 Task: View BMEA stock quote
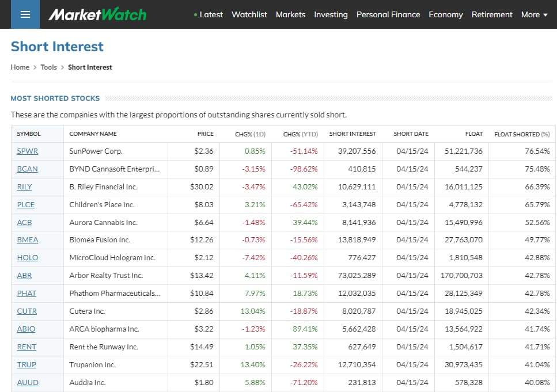click(27, 239)
